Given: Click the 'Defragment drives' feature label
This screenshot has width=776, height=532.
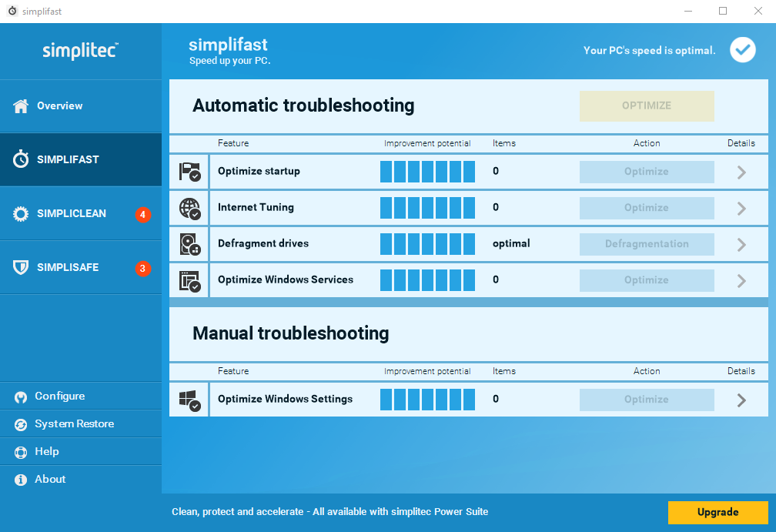Looking at the screenshot, I should point(263,243).
